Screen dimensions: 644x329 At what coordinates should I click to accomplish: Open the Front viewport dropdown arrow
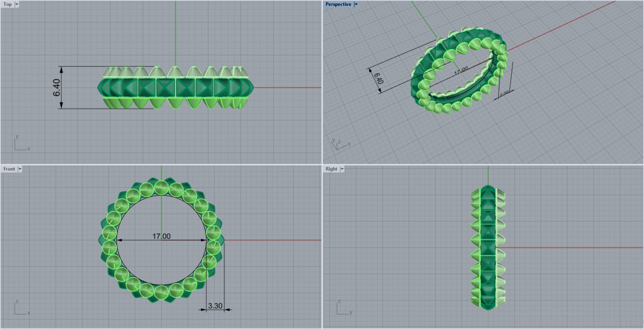click(x=20, y=169)
